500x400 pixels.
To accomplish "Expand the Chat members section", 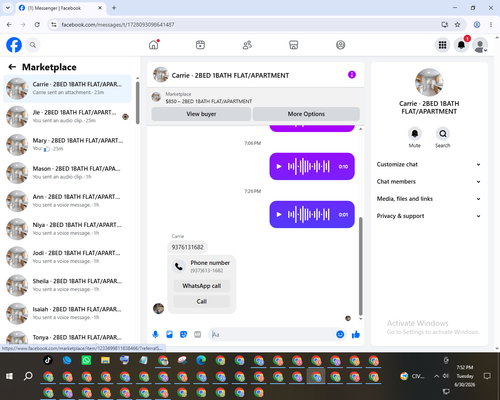I will pos(429,182).
